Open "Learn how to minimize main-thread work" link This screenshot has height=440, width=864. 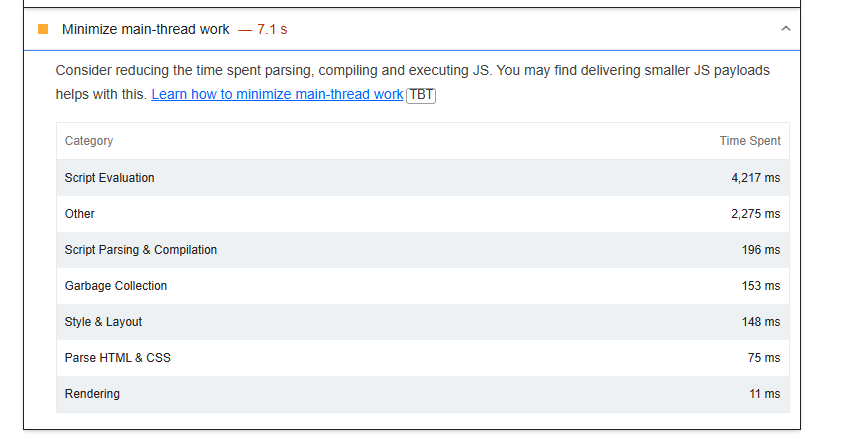tap(277, 94)
